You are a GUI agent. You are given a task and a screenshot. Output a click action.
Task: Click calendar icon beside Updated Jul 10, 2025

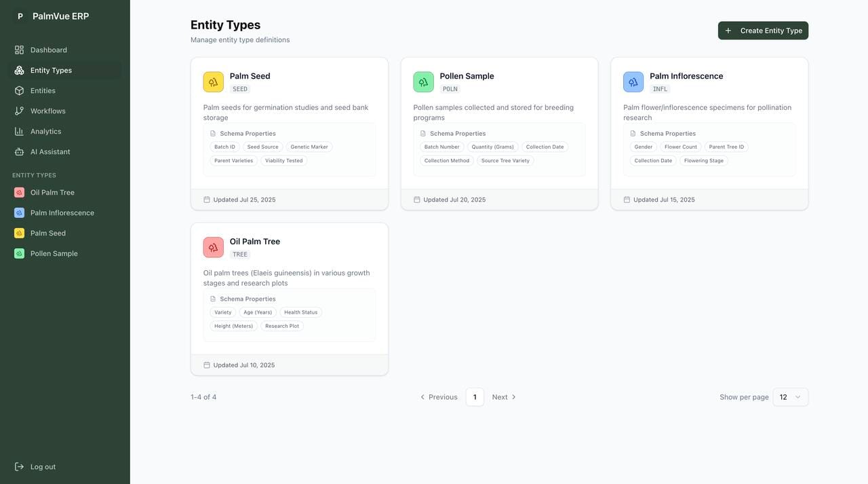[x=207, y=365]
